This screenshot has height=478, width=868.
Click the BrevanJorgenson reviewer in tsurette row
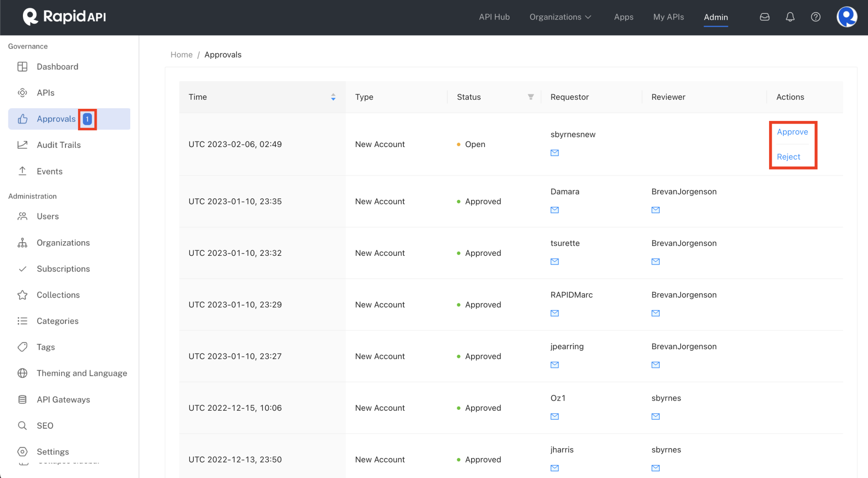pos(684,243)
